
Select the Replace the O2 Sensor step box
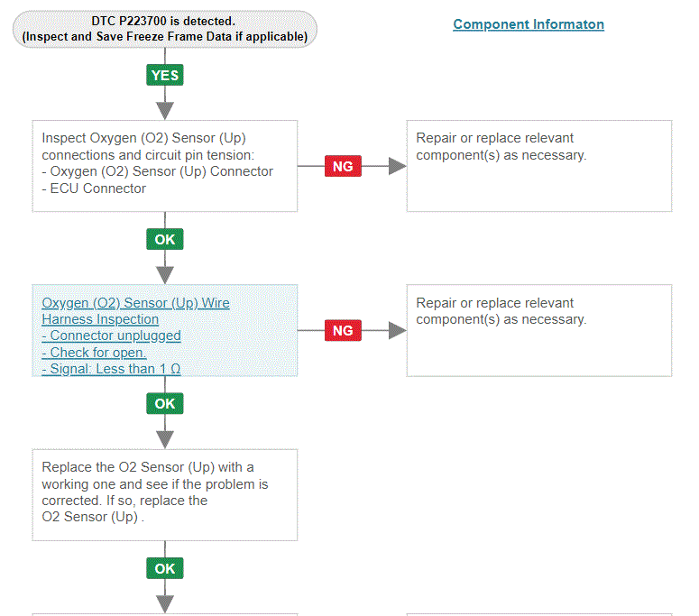point(165,495)
